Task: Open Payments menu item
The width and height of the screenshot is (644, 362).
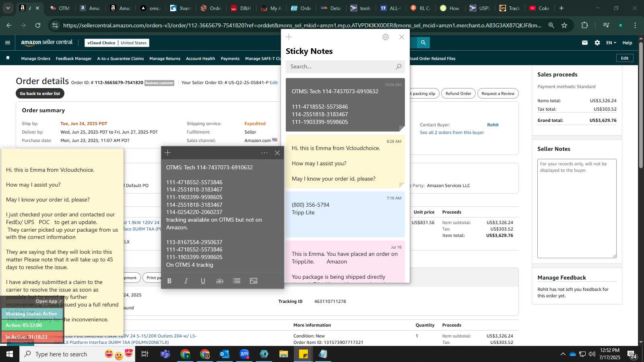Action: point(230,58)
